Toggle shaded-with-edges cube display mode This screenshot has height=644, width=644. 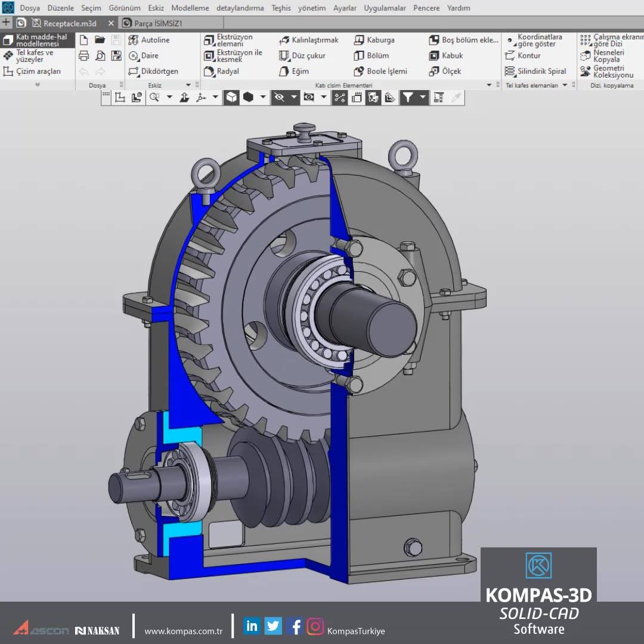coord(231,97)
